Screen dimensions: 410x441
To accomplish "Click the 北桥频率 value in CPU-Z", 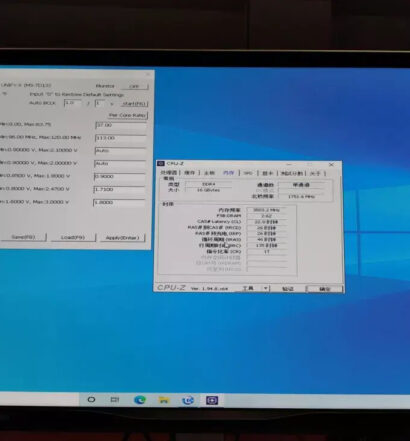I will coord(301,197).
